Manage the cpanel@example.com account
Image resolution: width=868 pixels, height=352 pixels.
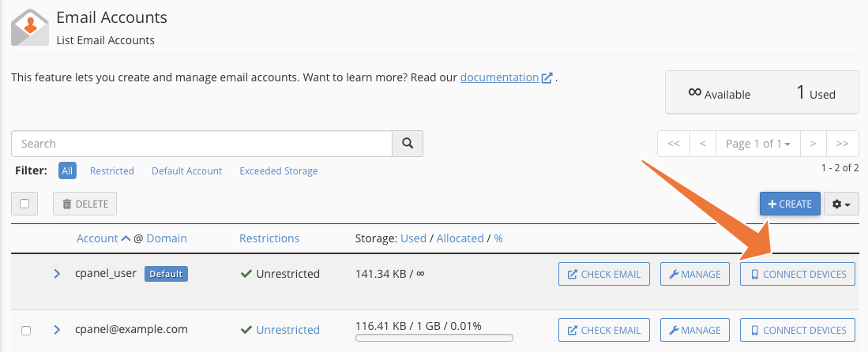tap(695, 330)
